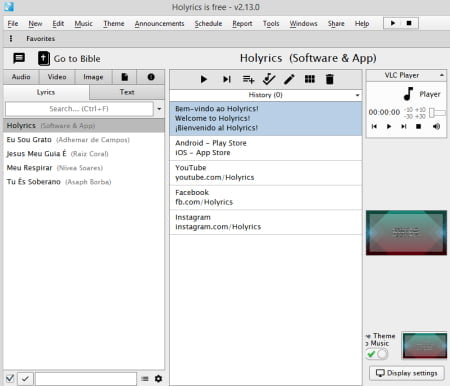Select the Text tab
The image size is (450, 386).
[127, 92]
